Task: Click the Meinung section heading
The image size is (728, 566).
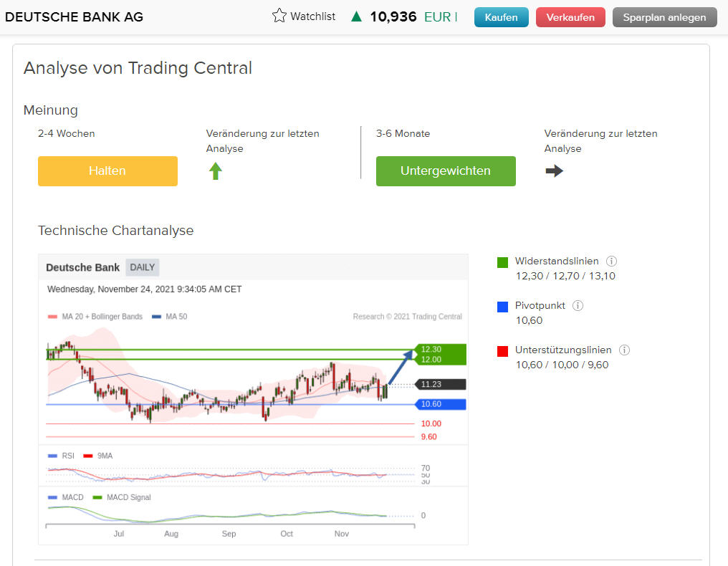Action: [51, 110]
